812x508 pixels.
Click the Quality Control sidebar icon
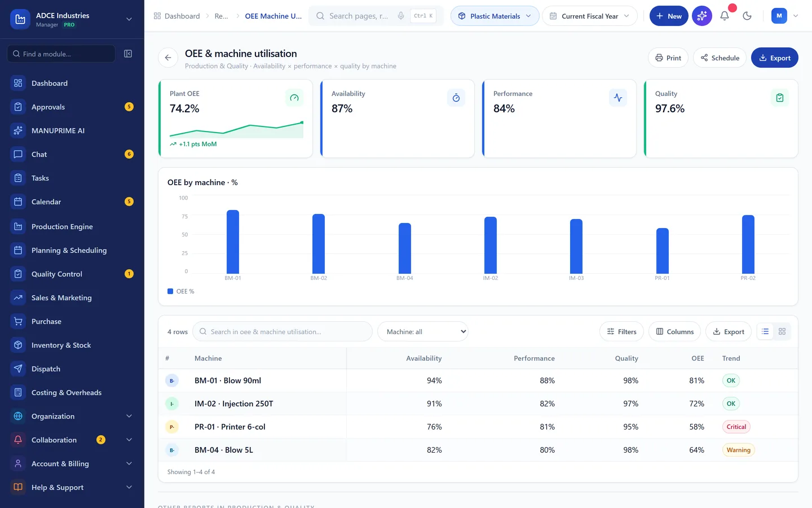[18, 274]
